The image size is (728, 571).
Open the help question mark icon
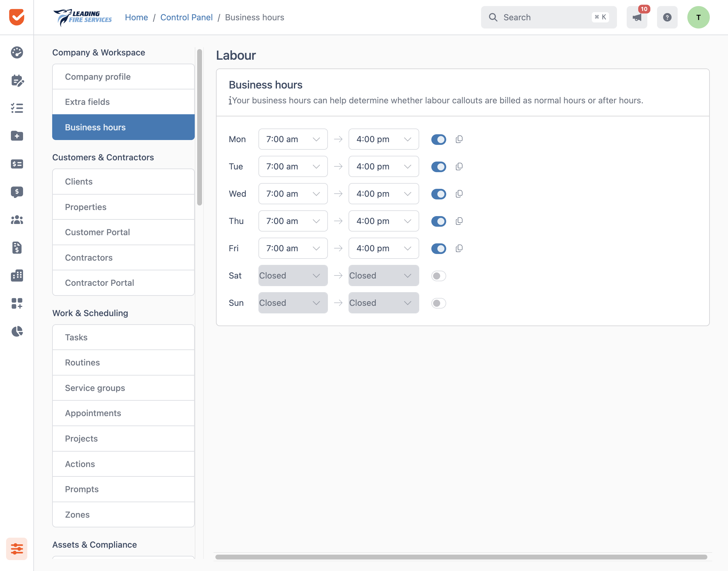667,17
